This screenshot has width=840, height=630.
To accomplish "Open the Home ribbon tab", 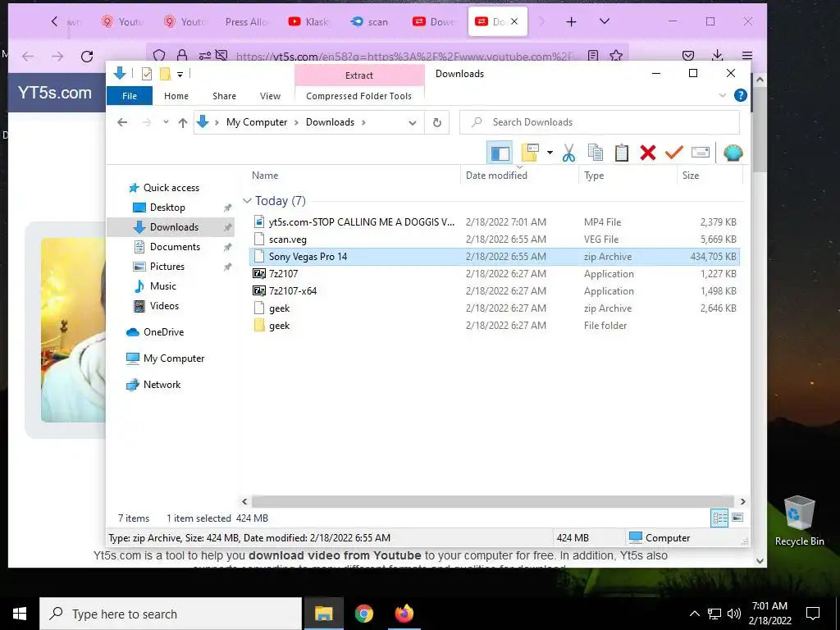I will (176, 96).
